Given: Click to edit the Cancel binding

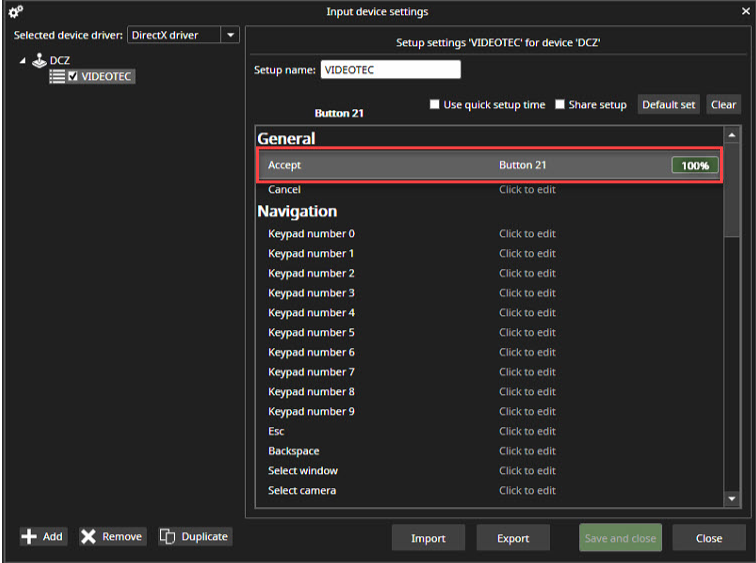Looking at the screenshot, I should click(527, 190).
